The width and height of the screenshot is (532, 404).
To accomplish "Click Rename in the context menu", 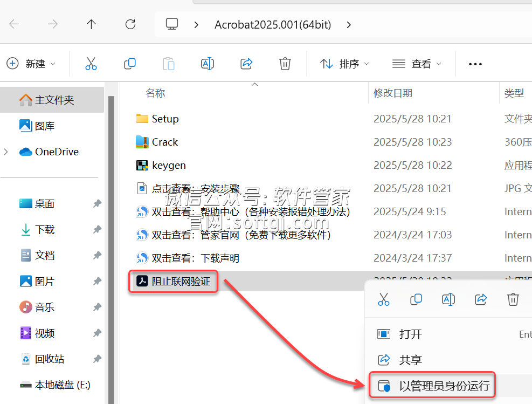I will [x=448, y=299].
